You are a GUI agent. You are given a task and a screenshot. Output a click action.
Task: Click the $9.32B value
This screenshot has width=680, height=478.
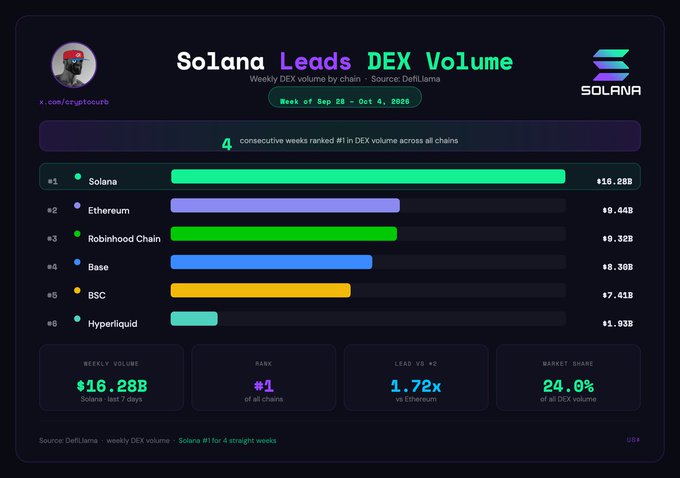point(618,239)
